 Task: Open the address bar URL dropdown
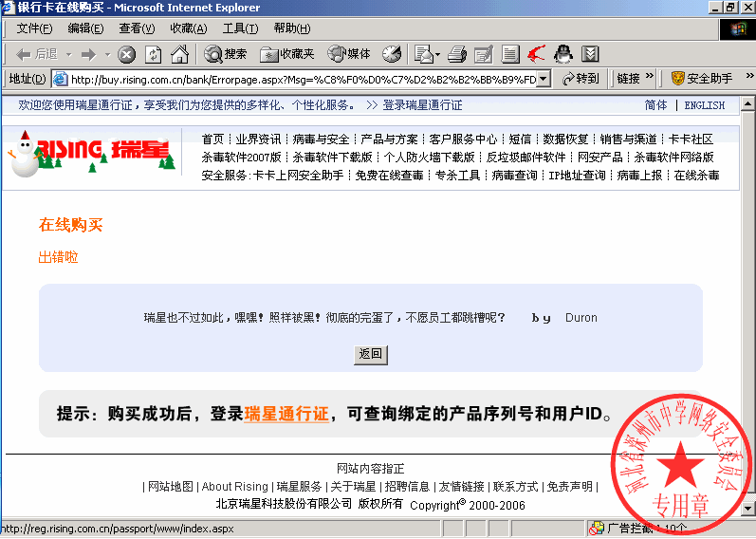point(544,79)
